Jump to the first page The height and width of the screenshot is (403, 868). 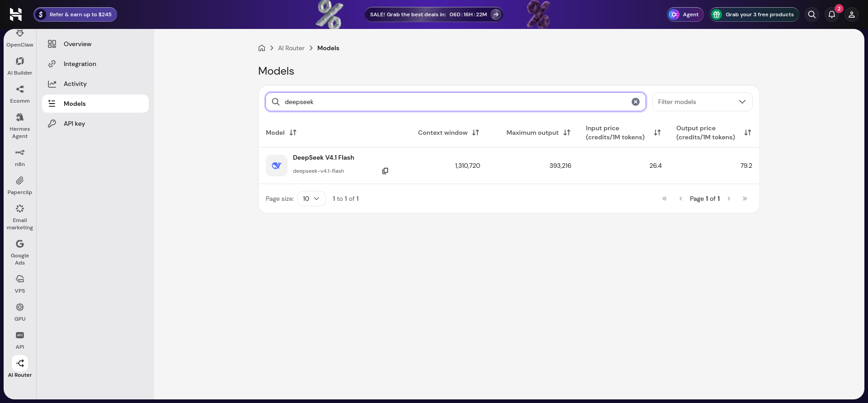665,199
